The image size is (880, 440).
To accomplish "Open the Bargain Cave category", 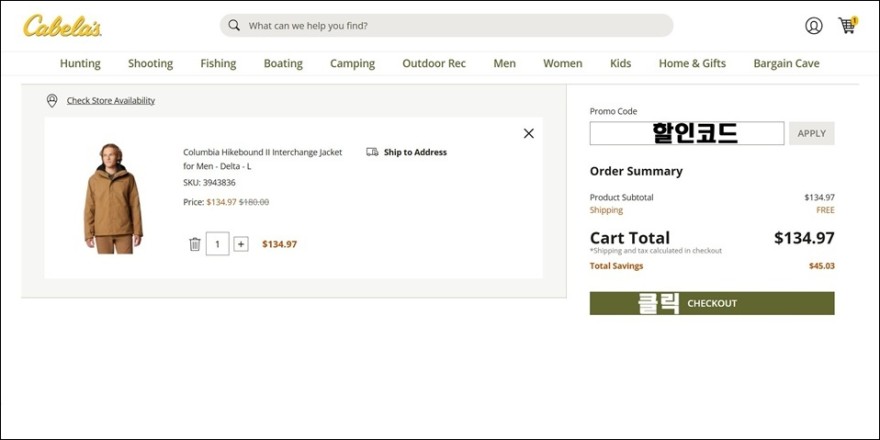I will tap(786, 63).
